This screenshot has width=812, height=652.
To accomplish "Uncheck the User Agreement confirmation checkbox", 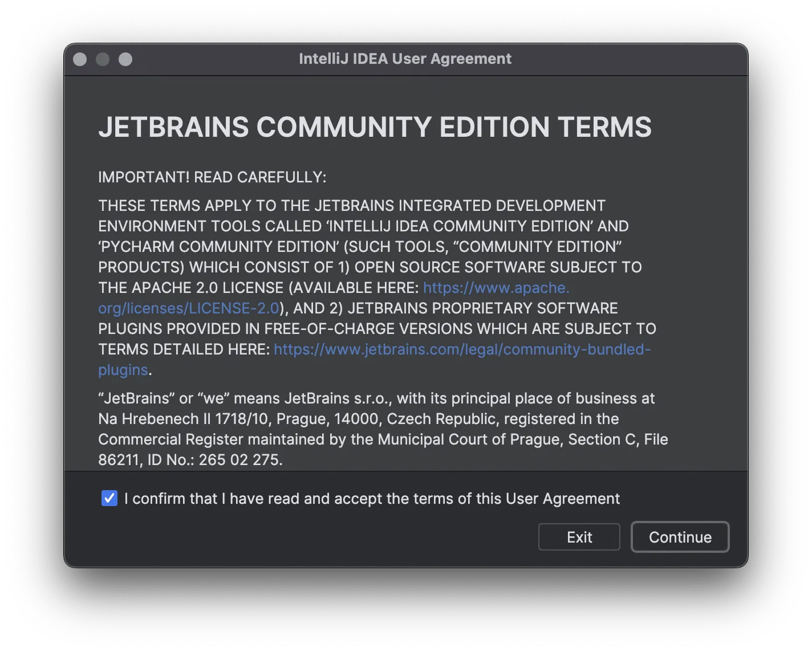I will tap(109, 498).
